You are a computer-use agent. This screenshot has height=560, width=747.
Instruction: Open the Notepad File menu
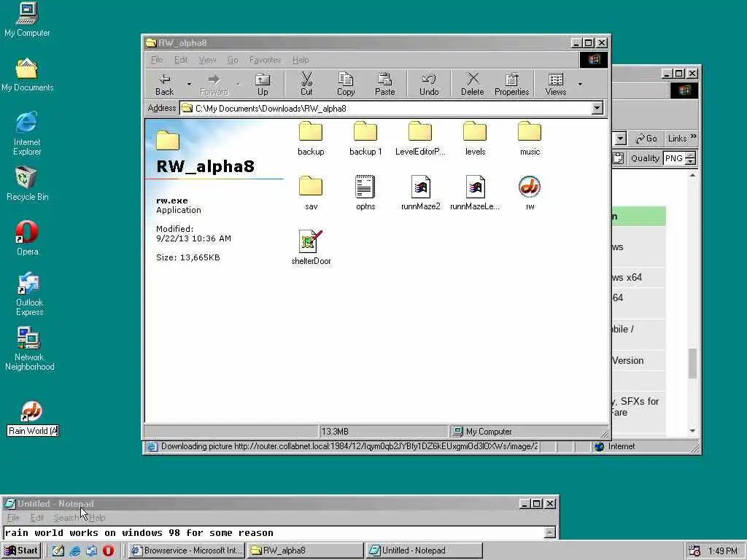(x=13, y=518)
